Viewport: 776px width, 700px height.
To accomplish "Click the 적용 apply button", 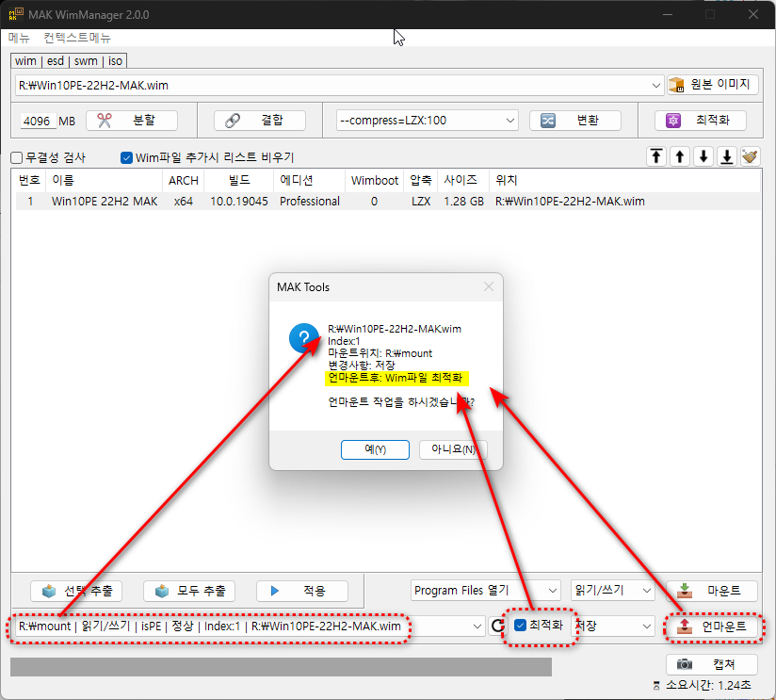I will click(302, 591).
